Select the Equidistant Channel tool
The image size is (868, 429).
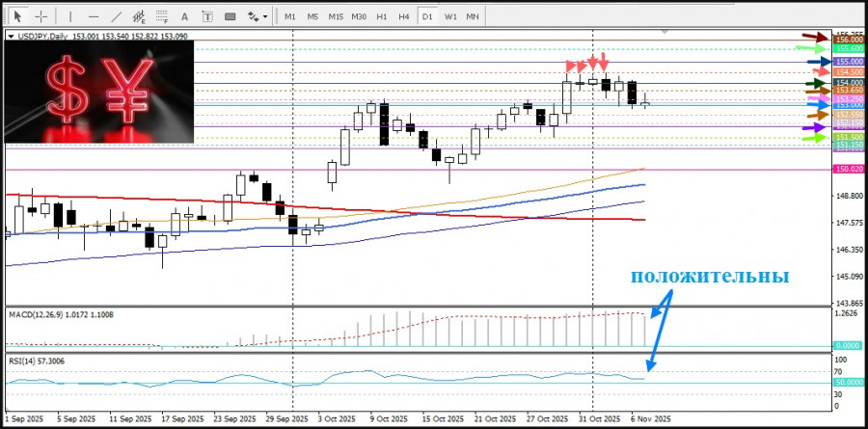pyautogui.click(x=139, y=16)
